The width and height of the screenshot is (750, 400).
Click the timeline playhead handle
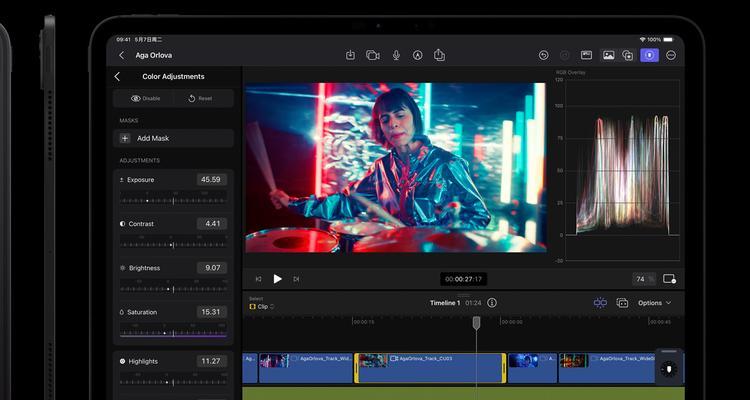[x=476, y=322]
